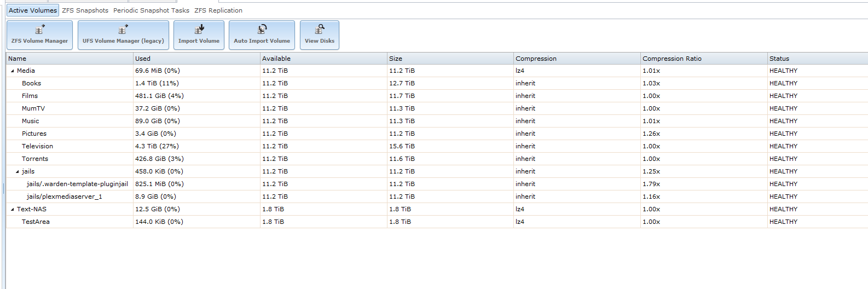
Task: Sort by the Used column header
Action: click(x=196, y=59)
